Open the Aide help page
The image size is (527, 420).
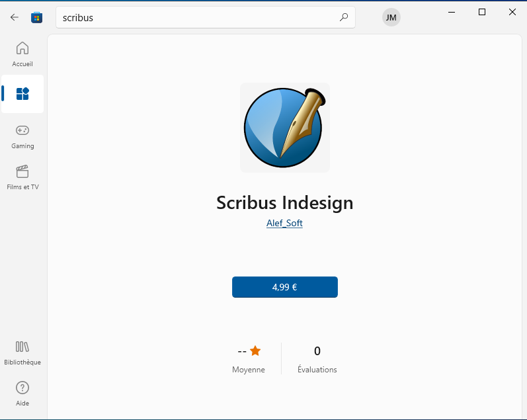[x=22, y=393]
